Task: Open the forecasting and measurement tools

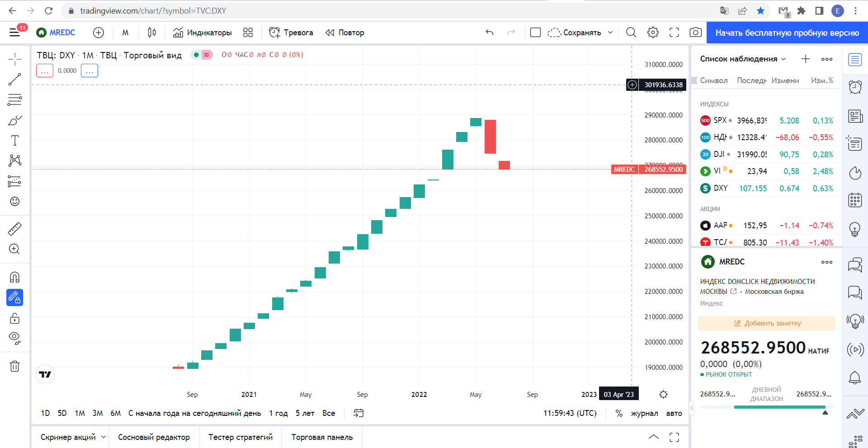Action: click(15, 181)
